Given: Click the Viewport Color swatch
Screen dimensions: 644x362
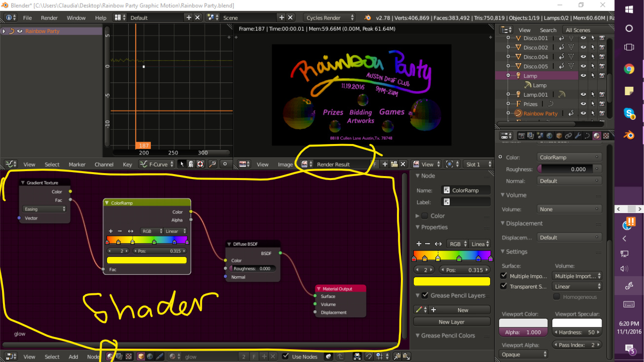Looking at the screenshot, I should pos(523,323).
